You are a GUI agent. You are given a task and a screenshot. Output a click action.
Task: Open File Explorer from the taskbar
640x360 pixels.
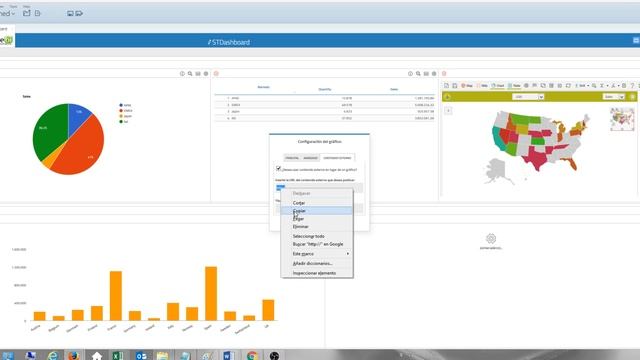tap(162, 356)
